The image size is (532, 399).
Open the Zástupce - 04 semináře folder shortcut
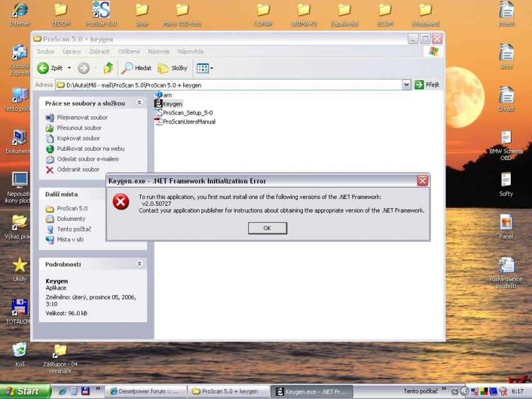pyautogui.click(x=60, y=358)
